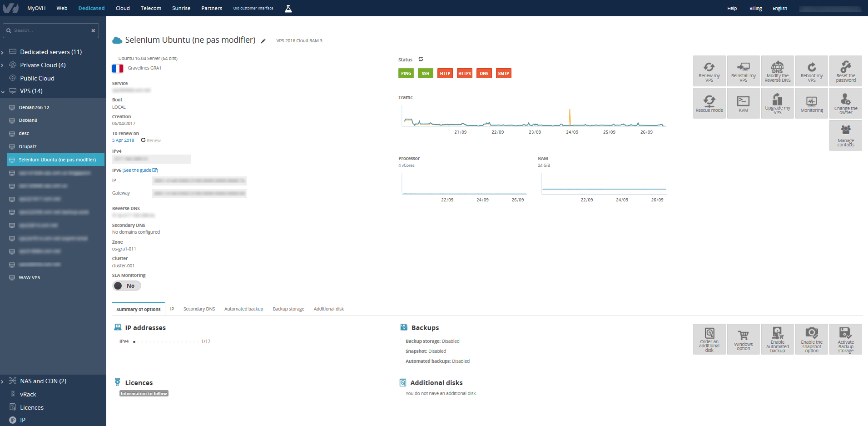
Task: Edit VPS name with pencil icon
Action: pyautogui.click(x=263, y=41)
